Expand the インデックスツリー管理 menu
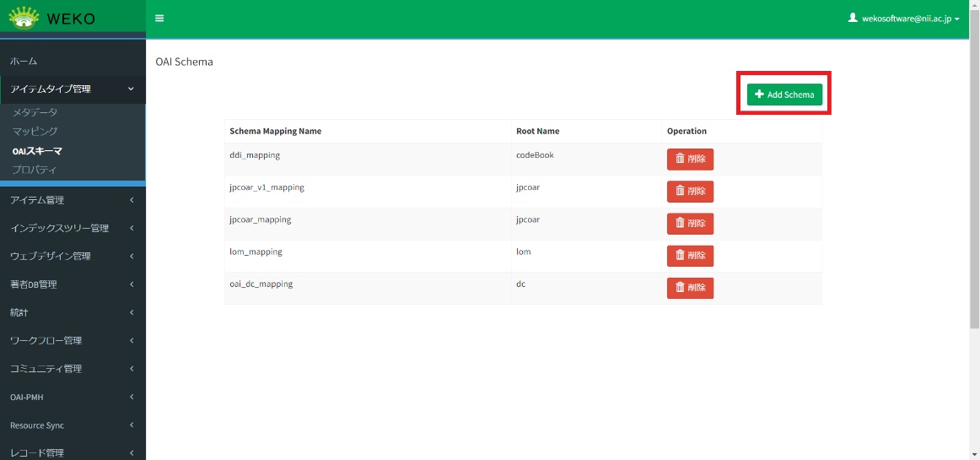 73,228
